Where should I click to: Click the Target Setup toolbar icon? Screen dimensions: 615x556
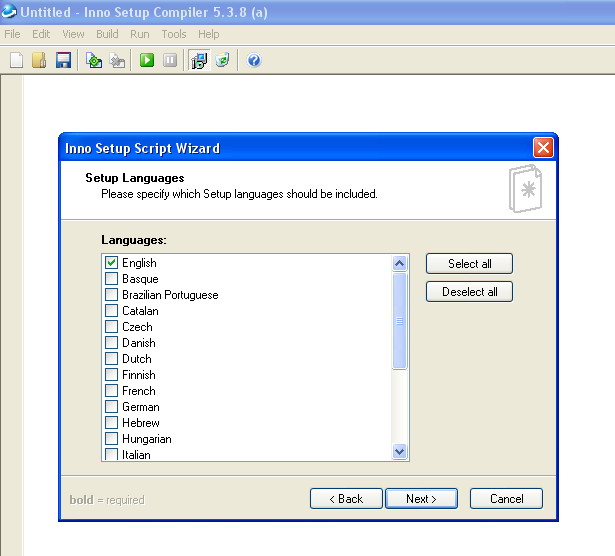coord(199,60)
